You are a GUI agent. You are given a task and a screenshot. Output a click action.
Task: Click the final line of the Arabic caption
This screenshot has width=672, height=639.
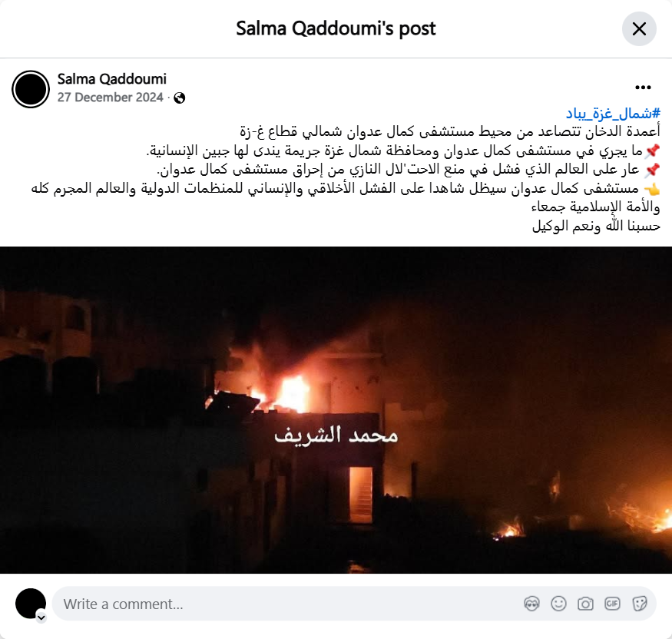(596, 226)
